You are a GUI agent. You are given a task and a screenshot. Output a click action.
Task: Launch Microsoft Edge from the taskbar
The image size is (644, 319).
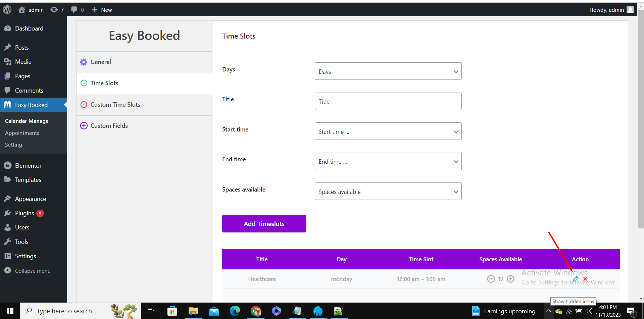(x=235, y=311)
